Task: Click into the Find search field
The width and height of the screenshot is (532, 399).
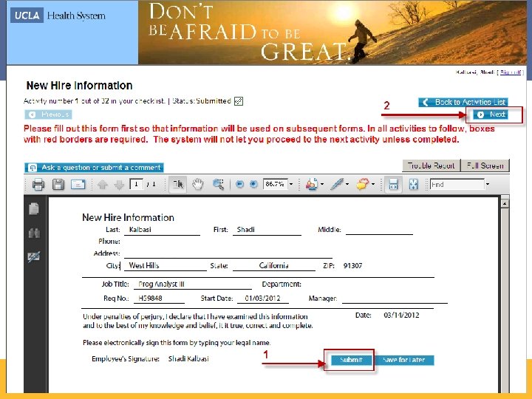Action: coord(457,184)
